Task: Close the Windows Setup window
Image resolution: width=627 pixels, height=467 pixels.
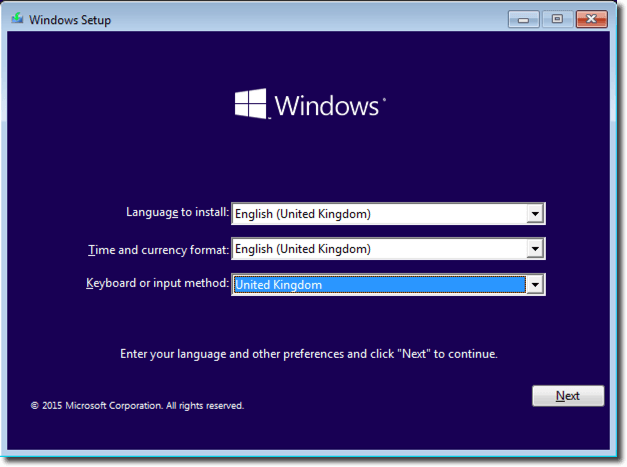Action: point(591,19)
